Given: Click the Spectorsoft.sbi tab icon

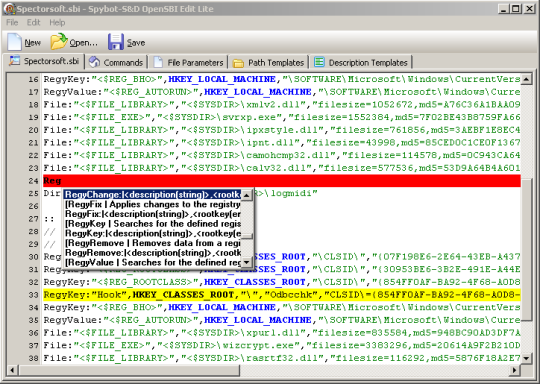Looking at the screenshot, I should [x=14, y=61].
